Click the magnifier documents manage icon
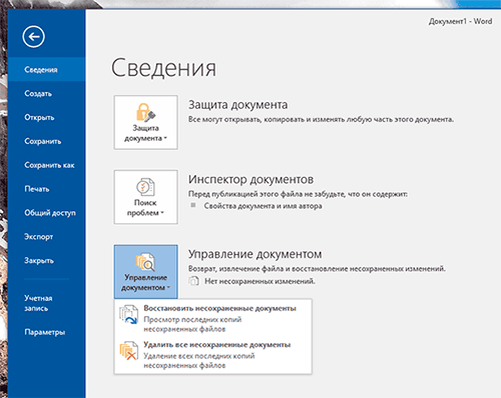Viewport: 501px width, 398px height. coord(145,262)
